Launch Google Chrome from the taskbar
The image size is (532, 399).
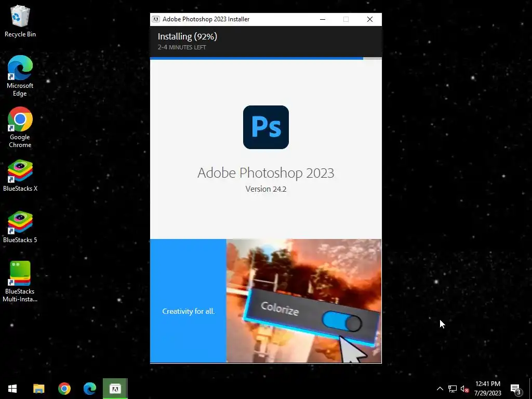click(64, 389)
